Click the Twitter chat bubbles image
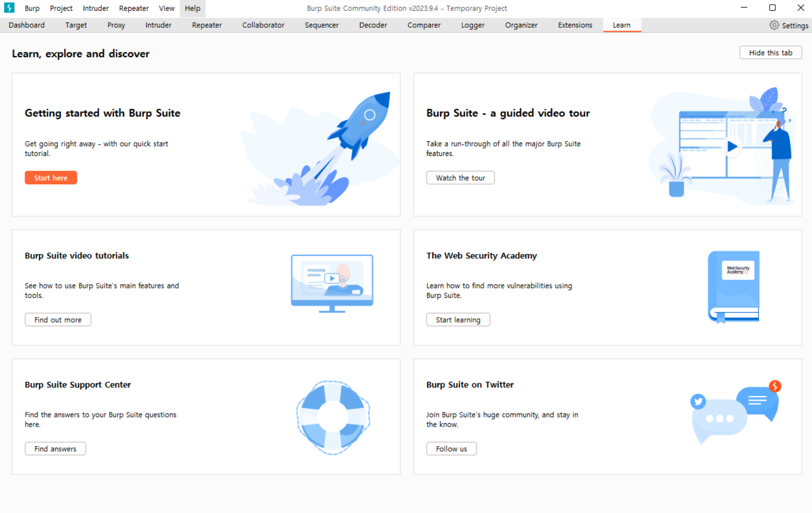 pos(736,412)
